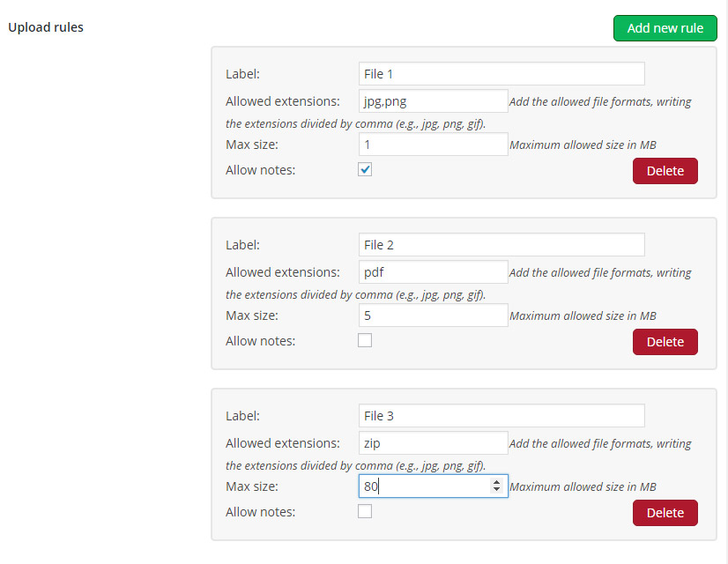Delete the File 3 upload rule

tap(665, 513)
